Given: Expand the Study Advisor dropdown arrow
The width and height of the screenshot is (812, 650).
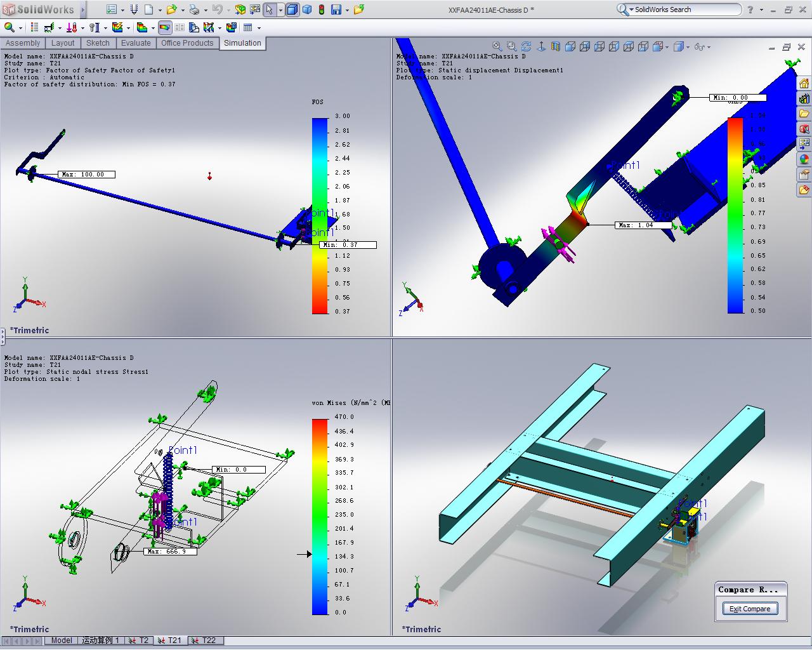Looking at the screenshot, I should click(x=20, y=28).
